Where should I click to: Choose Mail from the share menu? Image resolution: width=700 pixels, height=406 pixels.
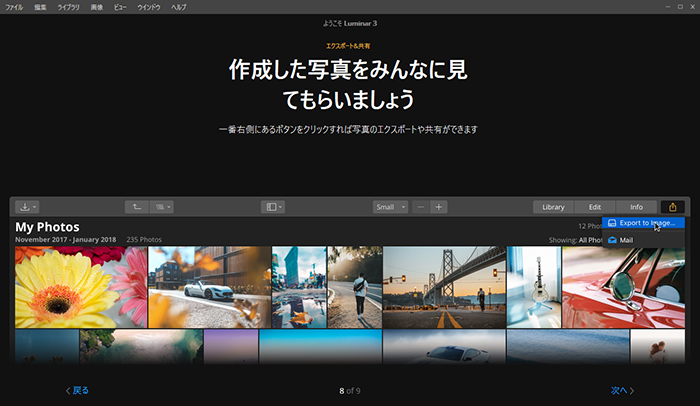[643, 240]
